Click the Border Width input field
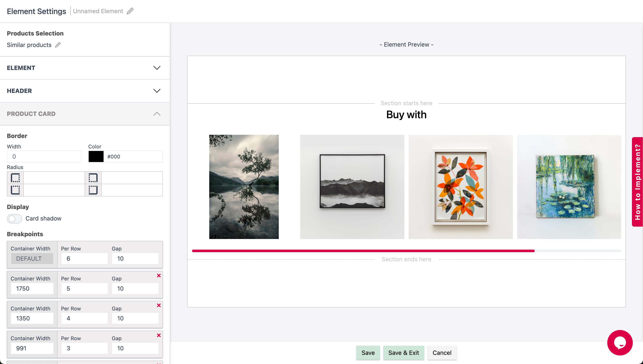643x364 pixels. click(x=44, y=156)
